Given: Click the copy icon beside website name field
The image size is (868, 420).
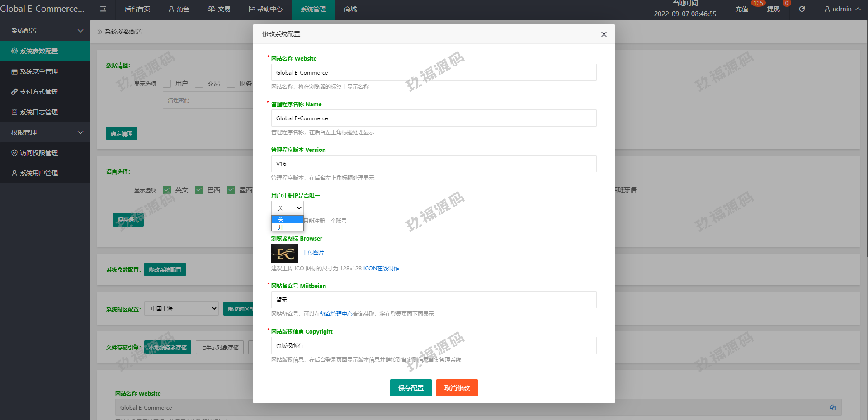Looking at the screenshot, I should coord(833,407).
